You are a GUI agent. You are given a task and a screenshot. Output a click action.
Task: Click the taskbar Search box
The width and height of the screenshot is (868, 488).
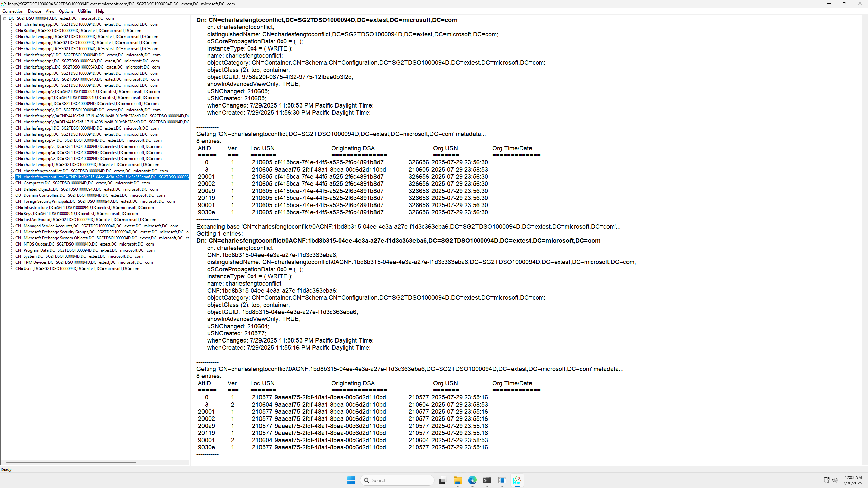click(x=397, y=480)
